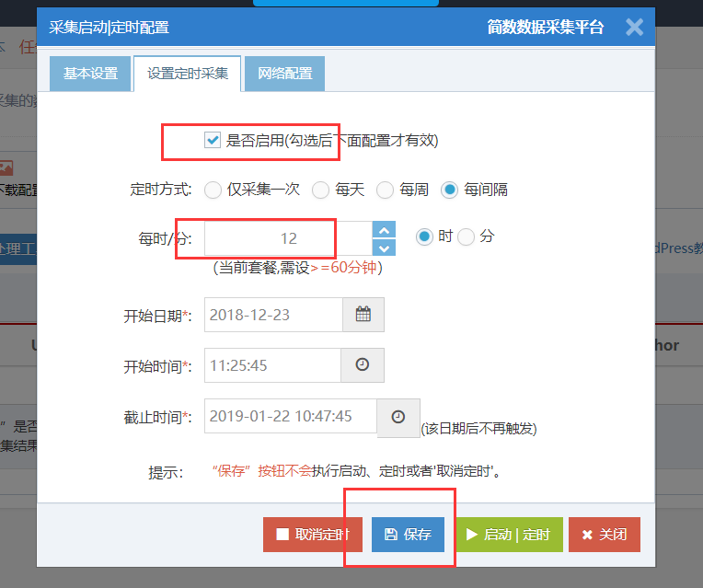
Task: Click the 定时方式 label
Action: coord(161,190)
